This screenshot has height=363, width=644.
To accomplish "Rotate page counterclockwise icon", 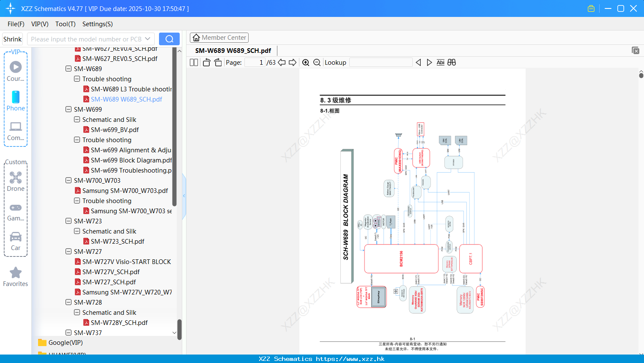I will (206, 63).
